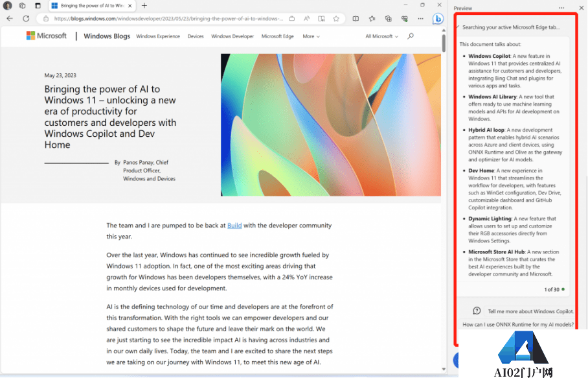Image resolution: width=588 pixels, height=378 pixels.
Task: Open the Preview pane more options
Action: 561,8
